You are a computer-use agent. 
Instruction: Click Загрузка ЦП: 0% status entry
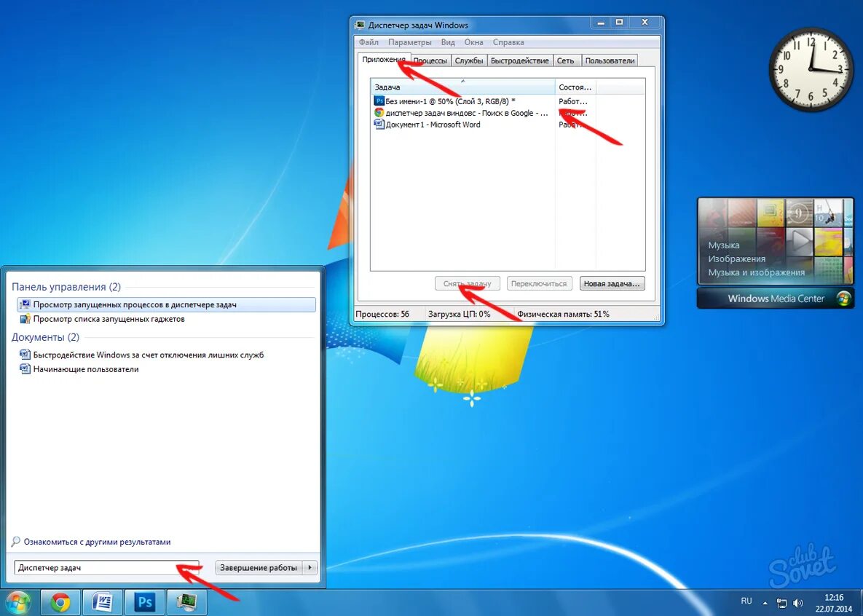pos(459,314)
